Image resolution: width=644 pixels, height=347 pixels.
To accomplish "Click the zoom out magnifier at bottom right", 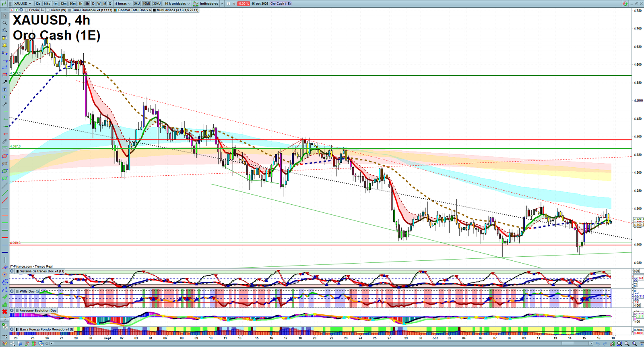I will click(627, 344).
